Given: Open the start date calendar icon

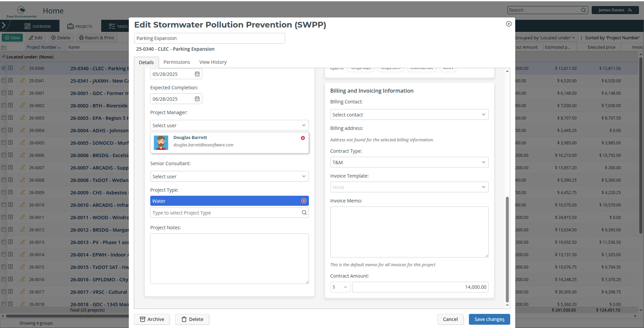Looking at the screenshot, I should 197,74.
